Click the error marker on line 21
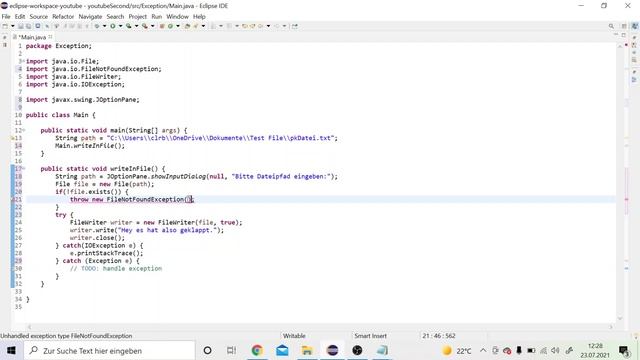The image size is (640, 360). point(13,200)
